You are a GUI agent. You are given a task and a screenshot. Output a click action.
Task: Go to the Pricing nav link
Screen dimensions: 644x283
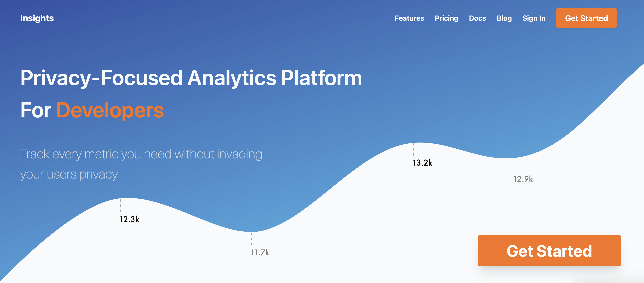[446, 18]
